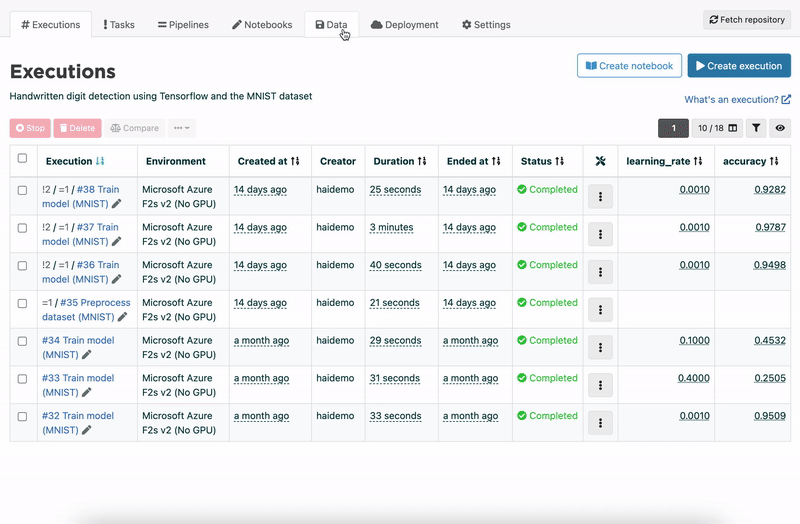Sort by Created at column
The image size is (800, 524).
coord(268,161)
